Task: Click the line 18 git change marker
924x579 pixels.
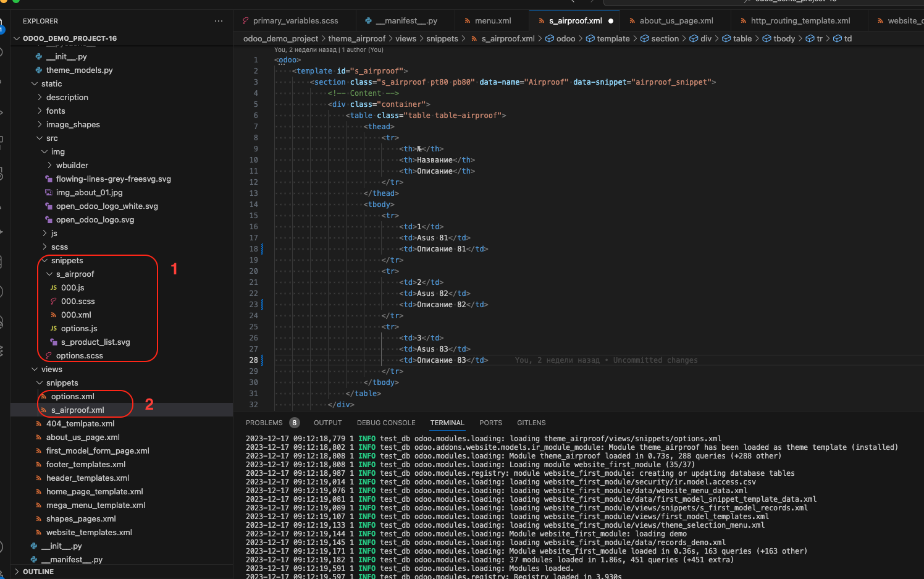Action: 262,249
